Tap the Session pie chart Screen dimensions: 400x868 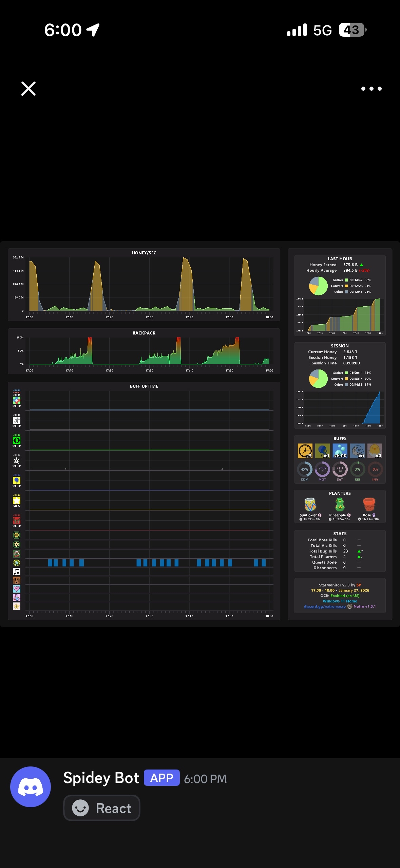[x=318, y=379]
